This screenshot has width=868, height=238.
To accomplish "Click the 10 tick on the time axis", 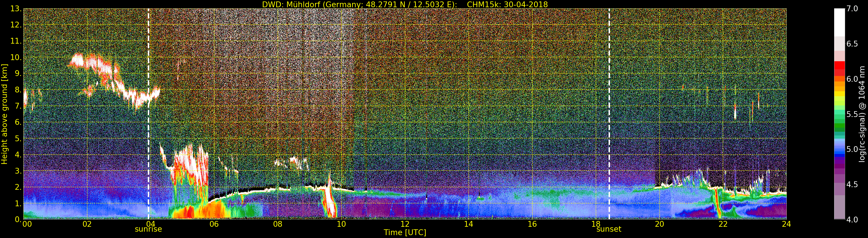I will click(341, 224).
